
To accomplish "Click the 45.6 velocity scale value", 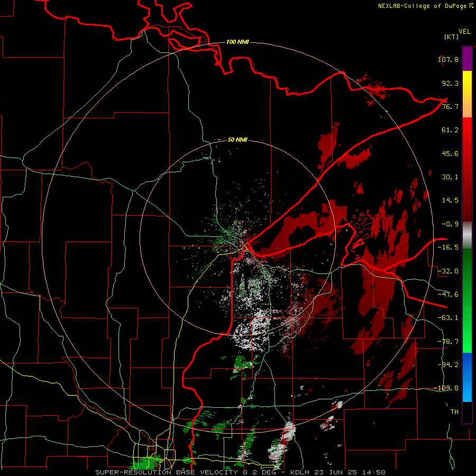I will click(x=450, y=153).
